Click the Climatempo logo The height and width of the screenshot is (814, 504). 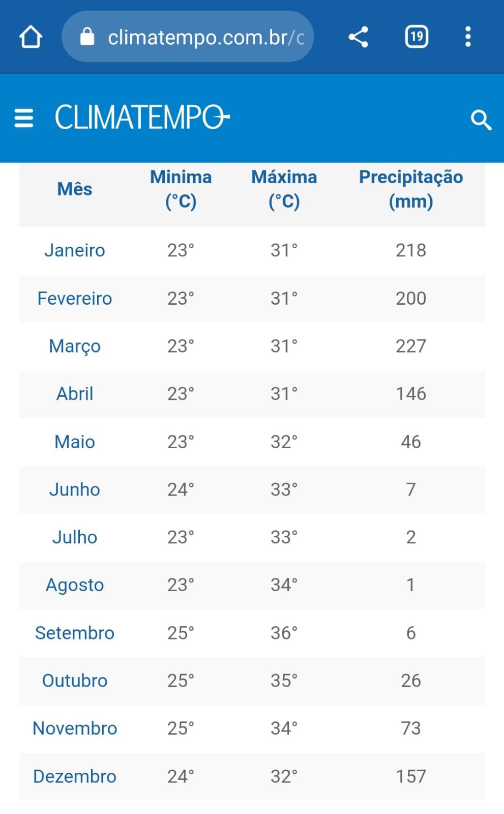click(x=142, y=117)
